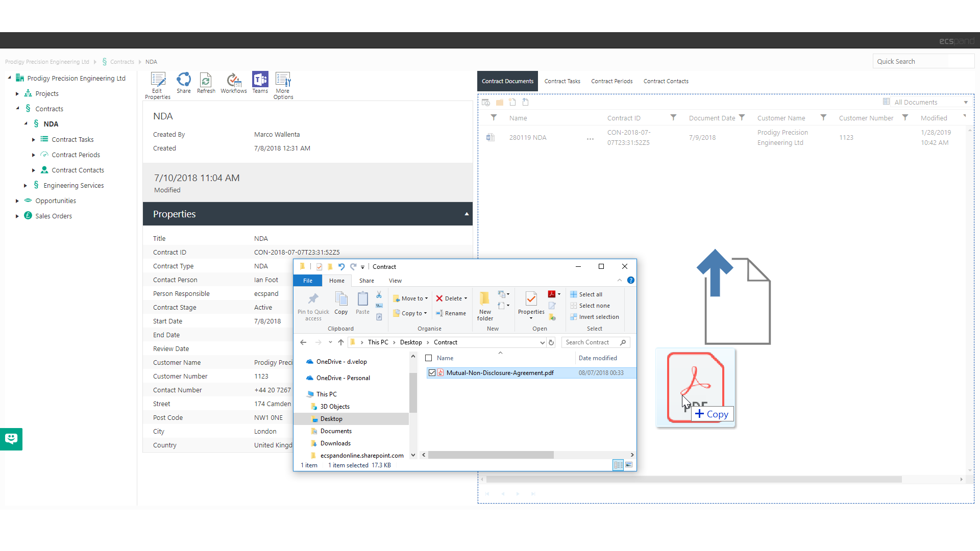Select Desktop in Explorer navigation pane
The image size is (980, 551).
point(331,419)
